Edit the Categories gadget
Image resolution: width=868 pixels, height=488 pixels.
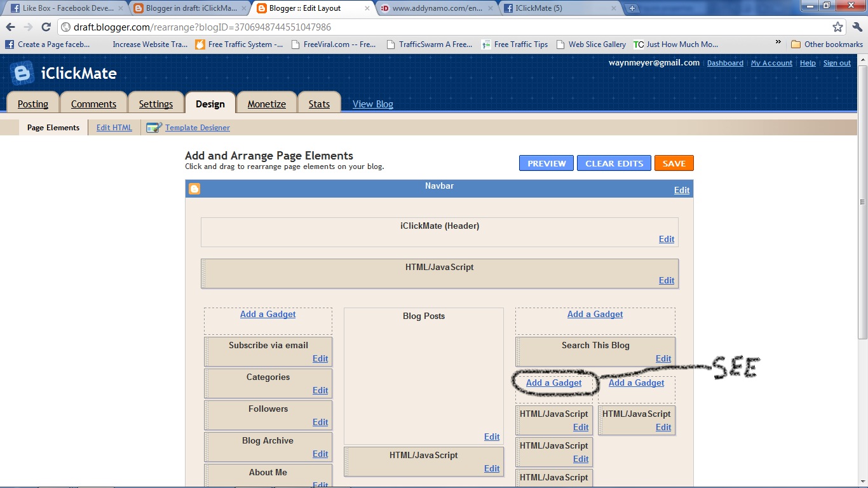coord(320,391)
